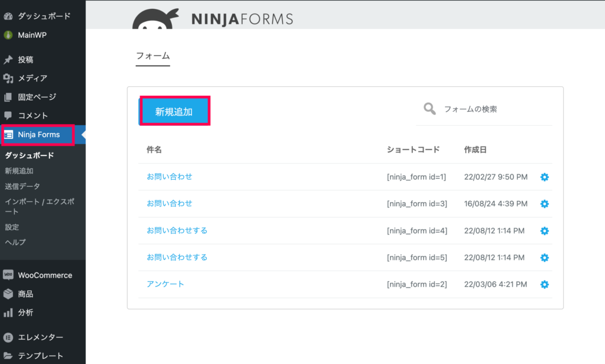Click the box icon beside 商品
605x364 pixels.
coord(8,294)
